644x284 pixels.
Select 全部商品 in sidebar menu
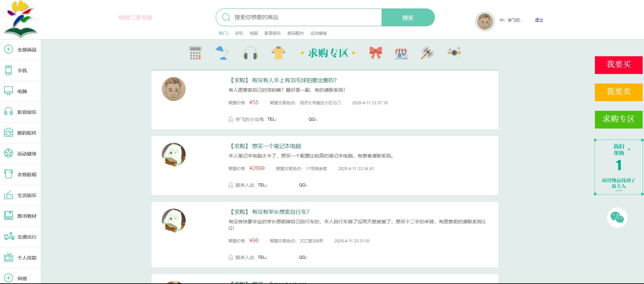(27, 50)
